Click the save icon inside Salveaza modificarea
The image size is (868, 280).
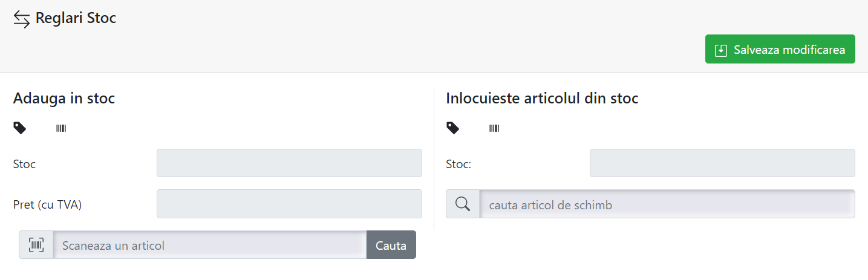[x=720, y=50]
